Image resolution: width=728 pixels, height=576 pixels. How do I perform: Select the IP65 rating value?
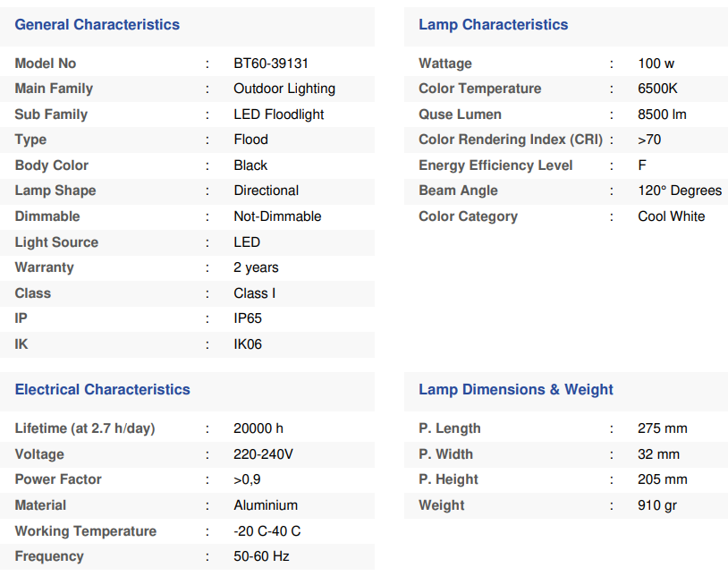coord(248,318)
